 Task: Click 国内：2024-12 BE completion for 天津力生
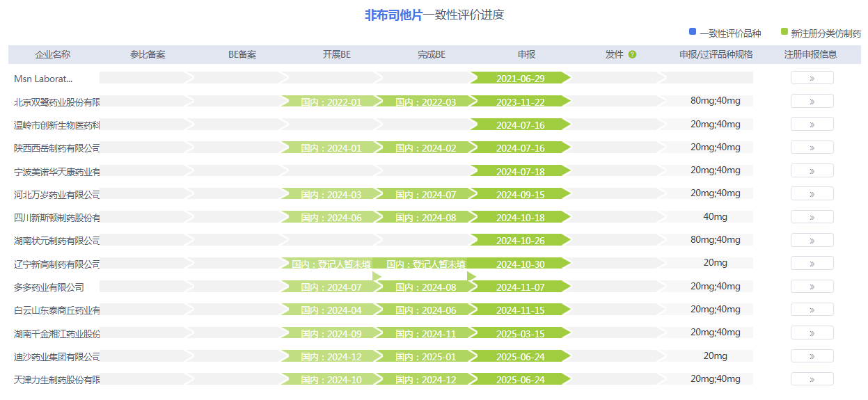point(425,379)
